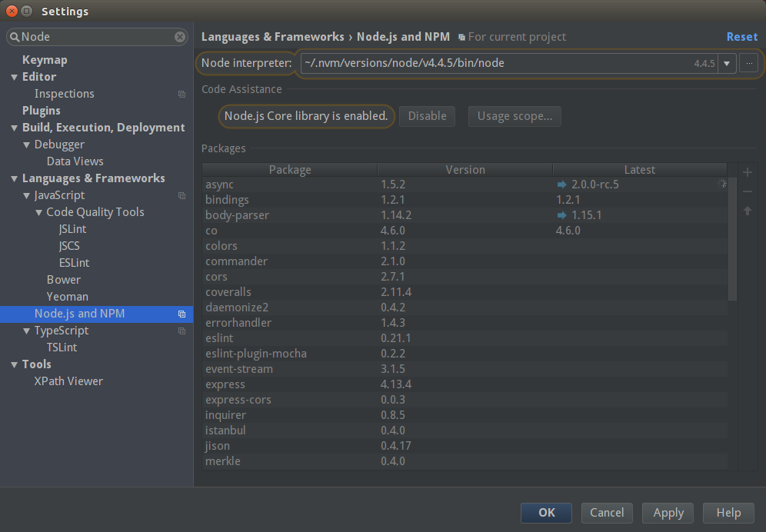The image size is (766, 532).
Task: Open Help for this dialog
Action: (x=729, y=513)
